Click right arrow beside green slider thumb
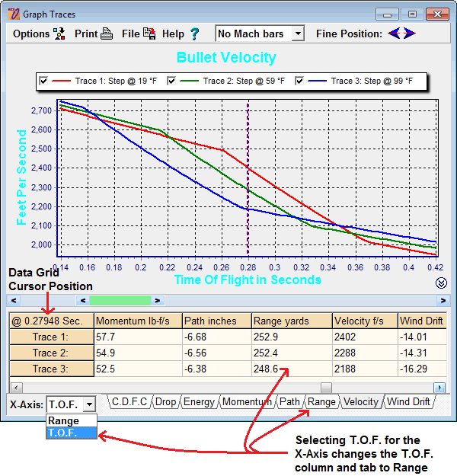Screen dimensions: 457x476 click(x=158, y=300)
